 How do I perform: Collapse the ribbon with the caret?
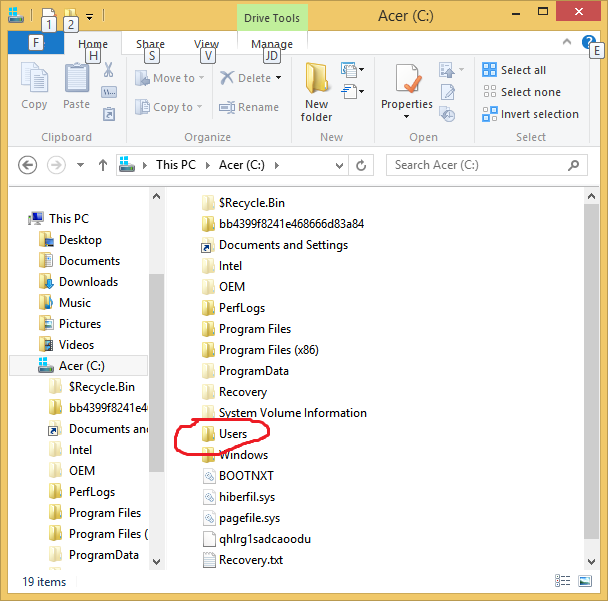coord(567,41)
